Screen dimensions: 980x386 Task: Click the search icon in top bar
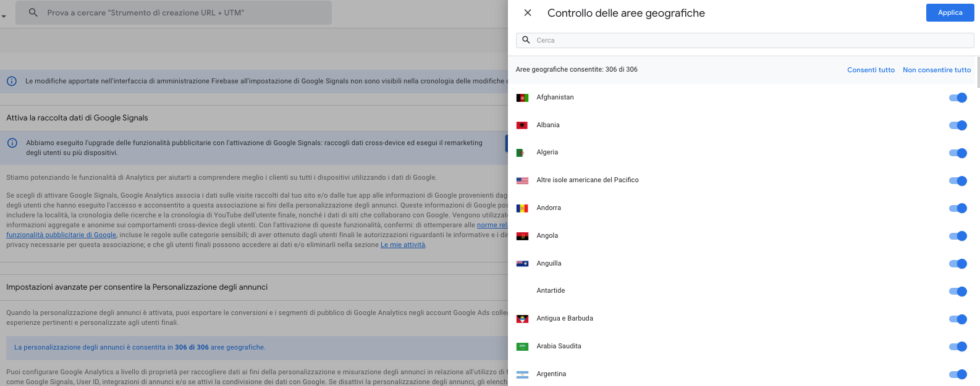click(33, 12)
